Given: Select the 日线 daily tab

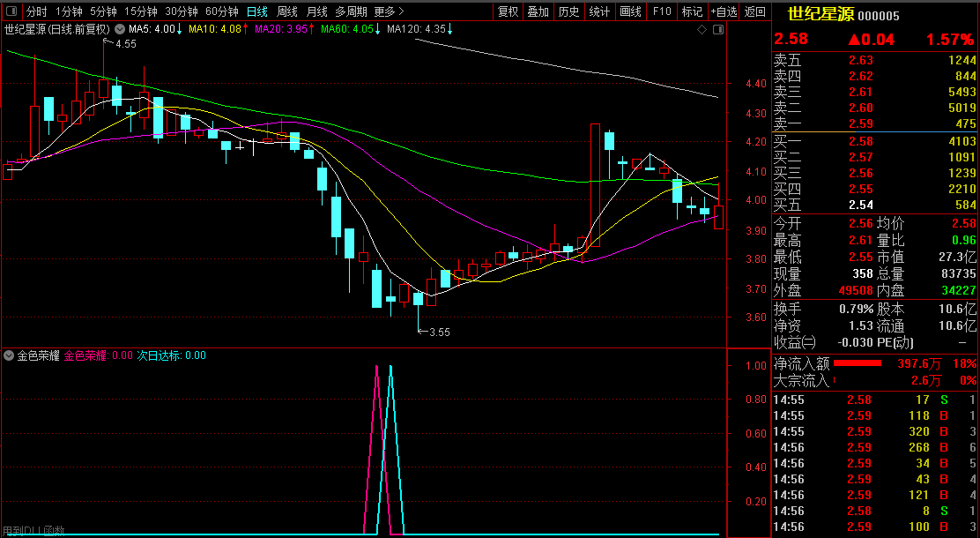Looking at the screenshot, I should pyautogui.click(x=256, y=11).
